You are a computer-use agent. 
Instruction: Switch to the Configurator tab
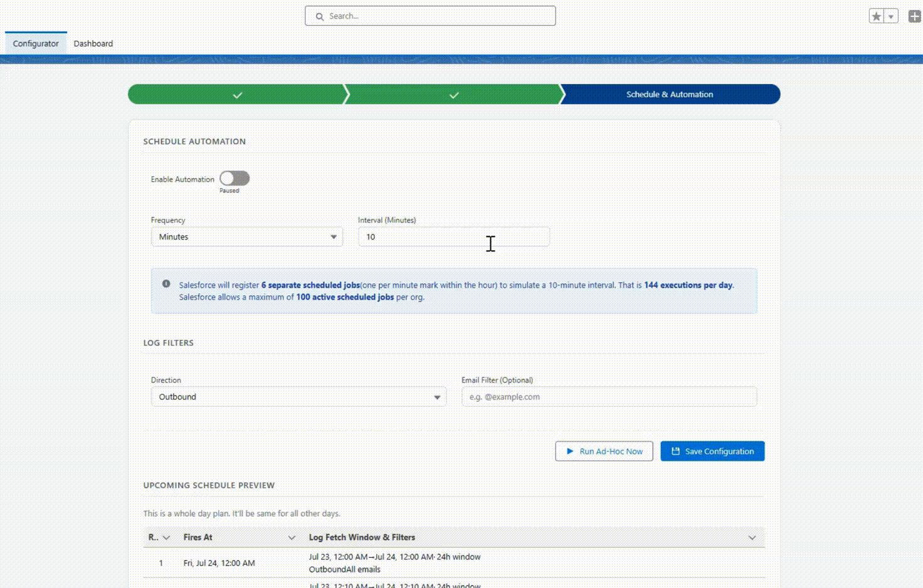36,43
